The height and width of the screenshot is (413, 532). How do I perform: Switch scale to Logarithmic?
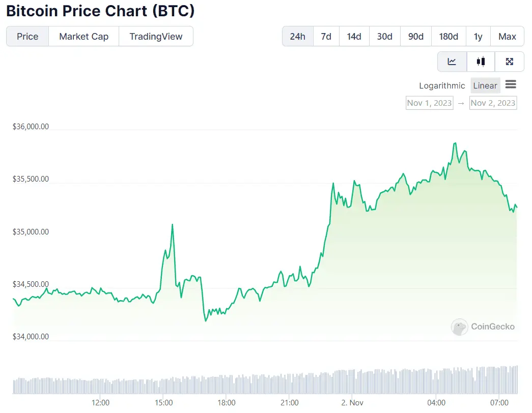click(441, 85)
